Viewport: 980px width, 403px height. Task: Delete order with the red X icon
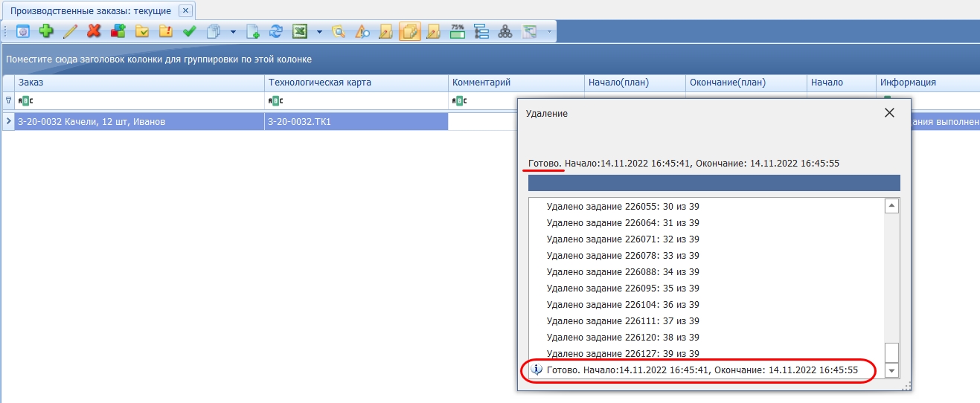[x=94, y=31]
